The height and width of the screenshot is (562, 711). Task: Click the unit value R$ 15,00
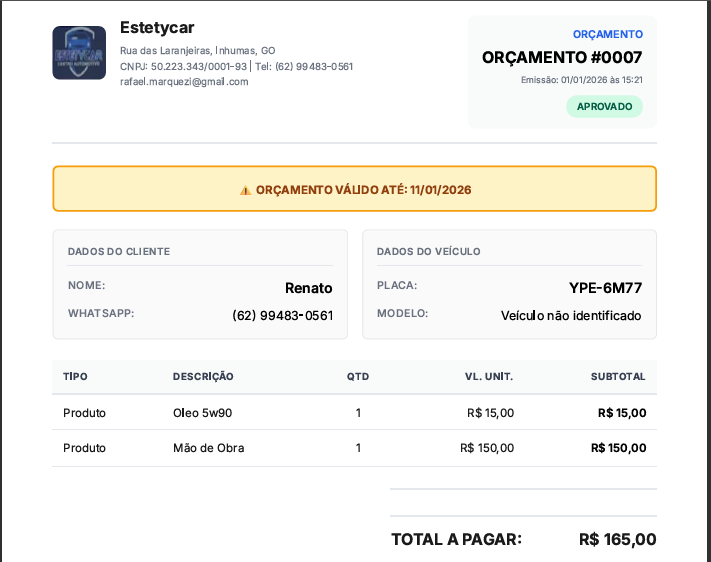[x=490, y=413]
